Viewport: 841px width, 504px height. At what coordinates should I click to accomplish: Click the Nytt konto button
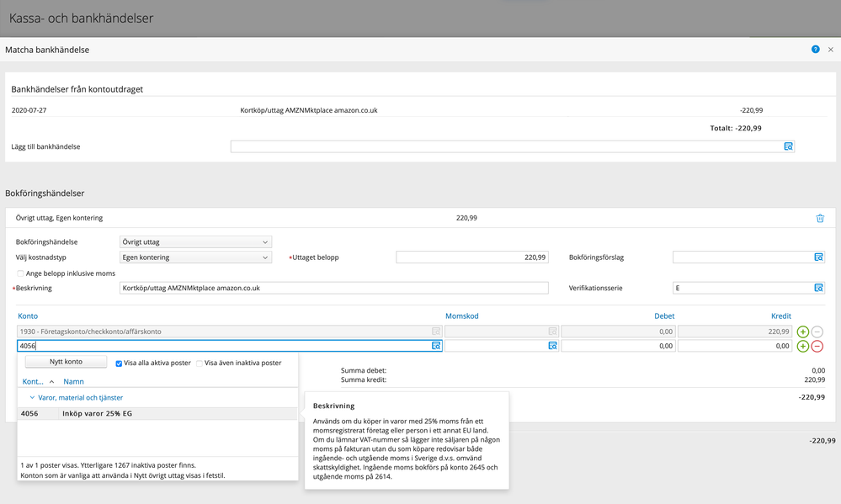pyautogui.click(x=66, y=362)
